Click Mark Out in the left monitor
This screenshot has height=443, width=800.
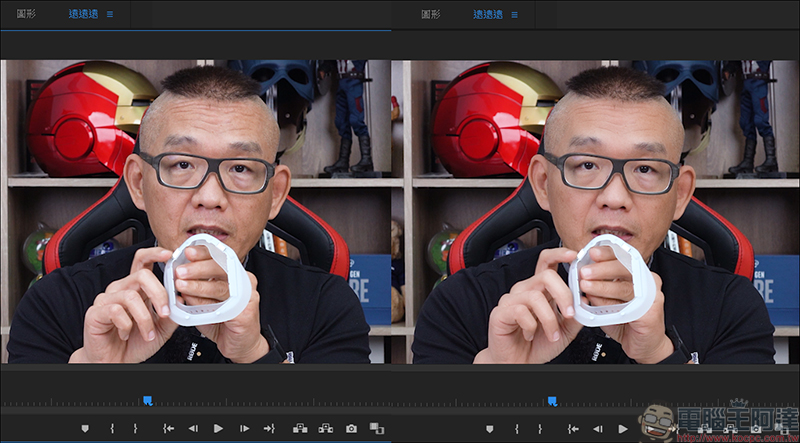pos(135,428)
